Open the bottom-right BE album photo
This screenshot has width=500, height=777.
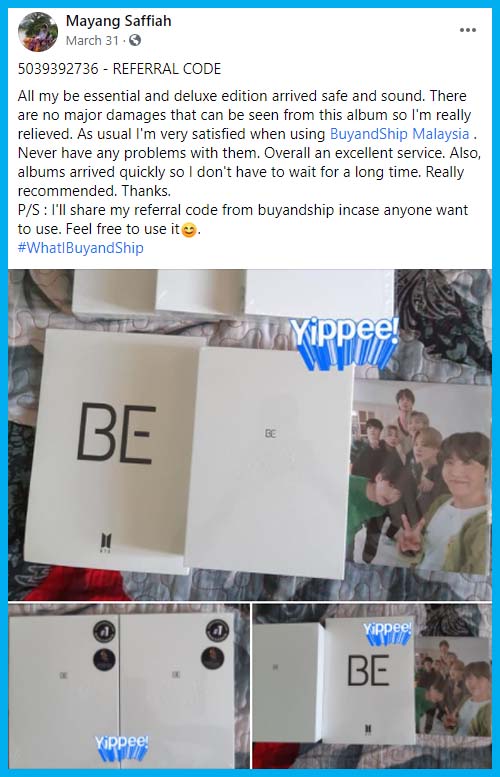(372, 686)
